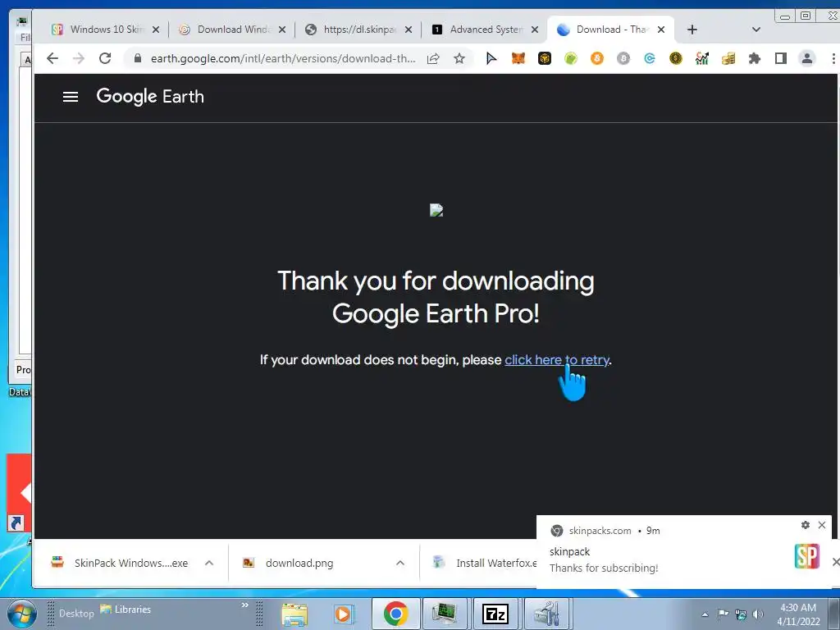The height and width of the screenshot is (630, 840).
Task: Click the black arrow extension icon
Action: [491, 58]
